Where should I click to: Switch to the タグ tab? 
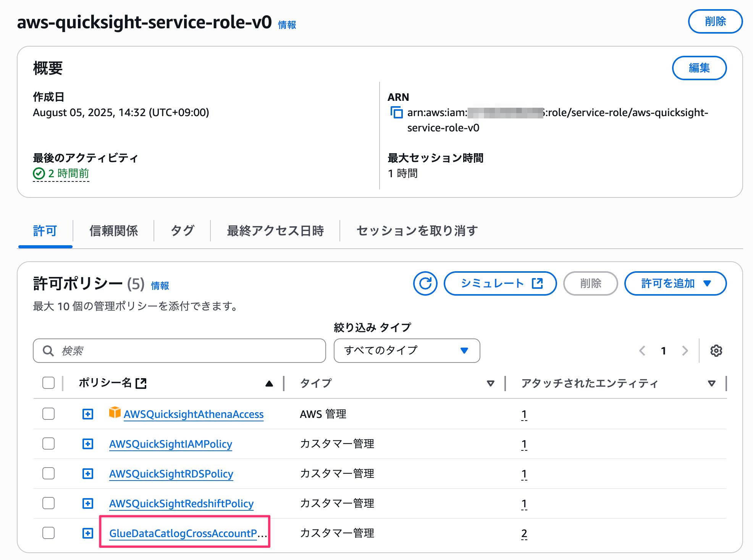pos(183,231)
